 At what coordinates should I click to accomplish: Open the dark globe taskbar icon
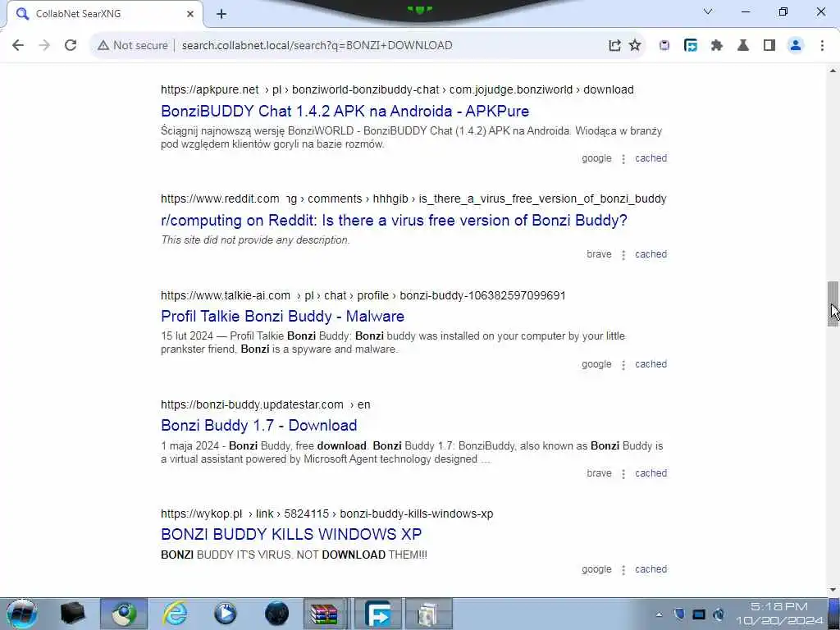[x=277, y=614]
